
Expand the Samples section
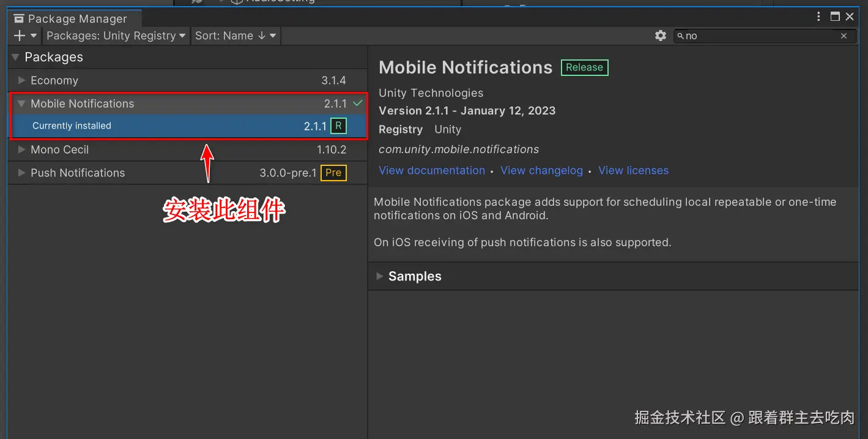click(380, 276)
